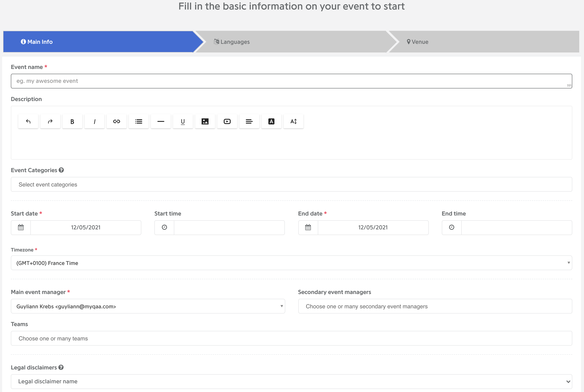Click the End time input field
This screenshot has height=392, width=584.
(x=517, y=227)
